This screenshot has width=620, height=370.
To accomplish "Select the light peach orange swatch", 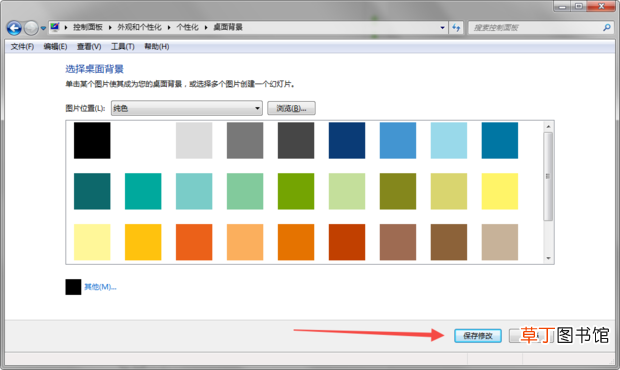I will coord(245,242).
